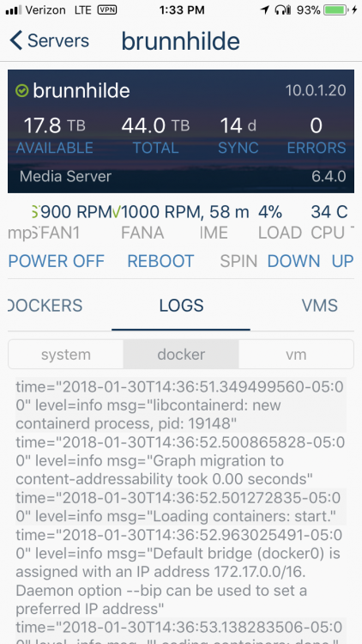
Task: Select the docker log segment
Action: (x=181, y=354)
